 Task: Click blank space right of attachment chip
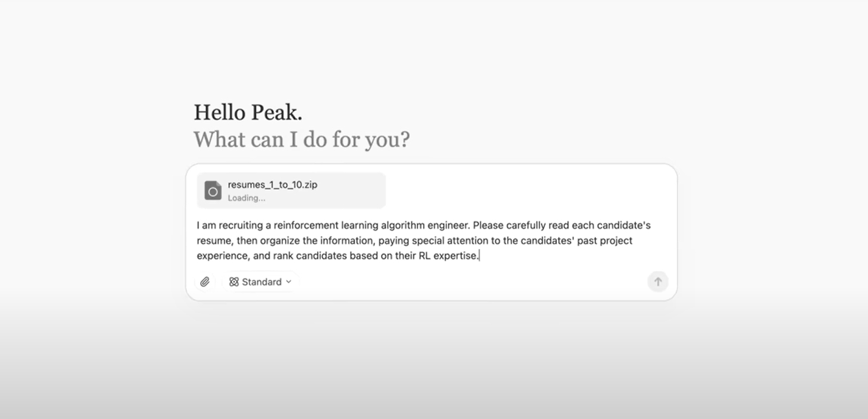point(523,190)
